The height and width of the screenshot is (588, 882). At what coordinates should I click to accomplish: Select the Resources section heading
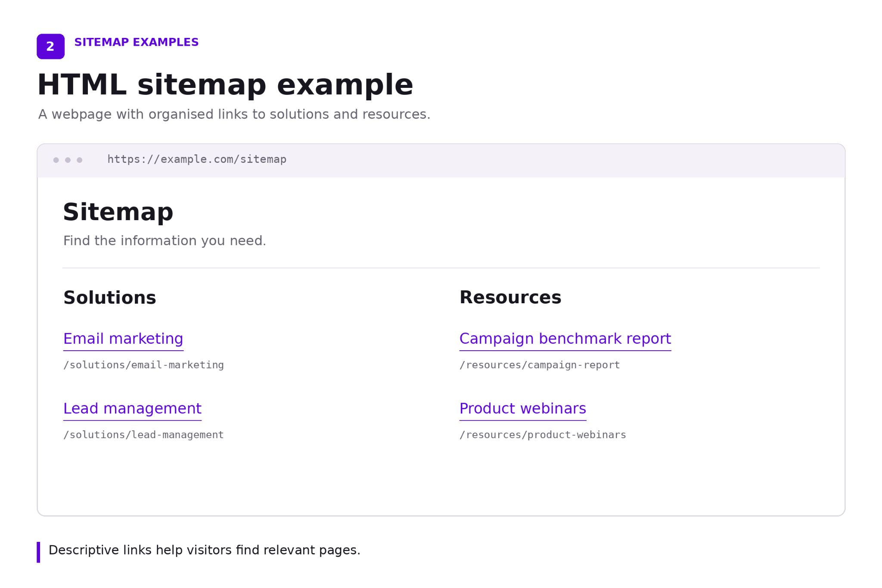click(510, 298)
